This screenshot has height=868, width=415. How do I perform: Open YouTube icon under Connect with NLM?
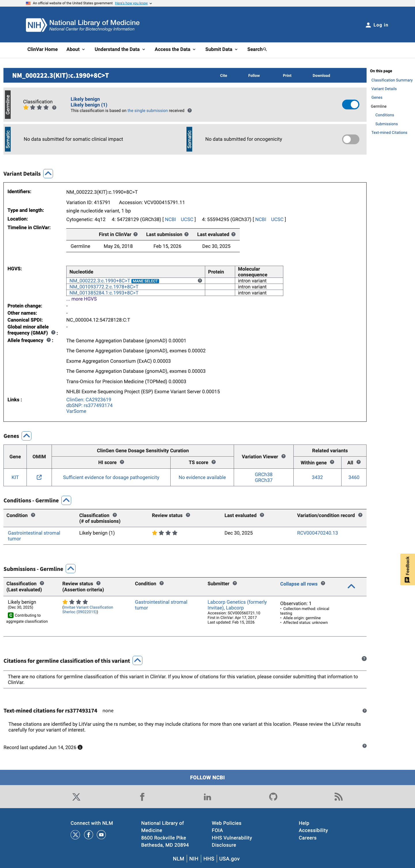pyautogui.click(x=101, y=835)
